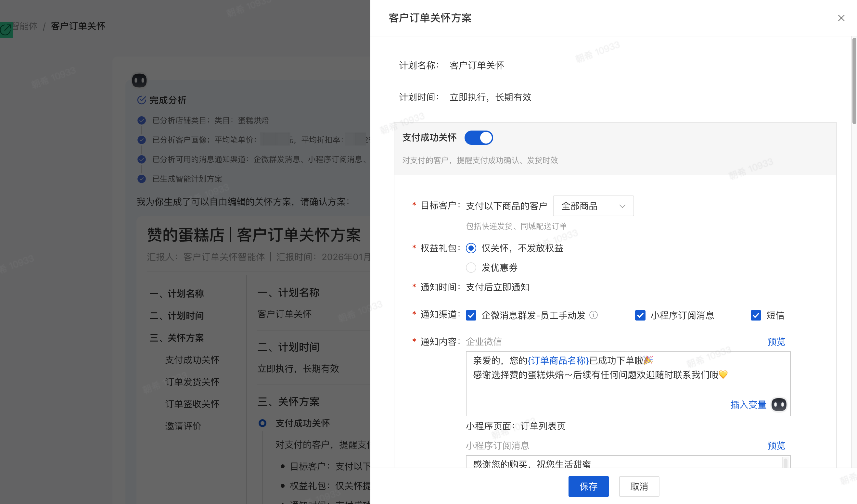Click 插入变量 link in message editor
This screenshot has height=504, width=857.
click(748, 404)
